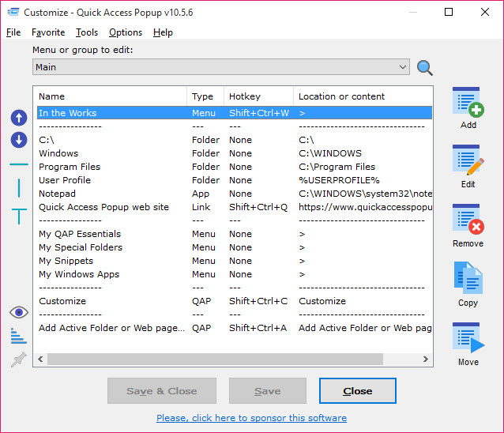Click the horizontal scrollbar thumb

(x=216, y=359)
